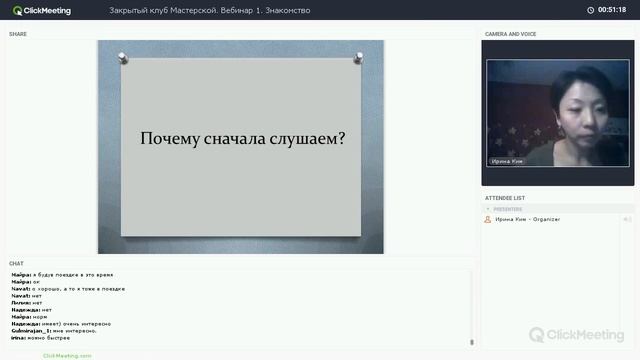Click the chat scrollbar handle
The width and height of the screenshot is (640, 360).
472,342
